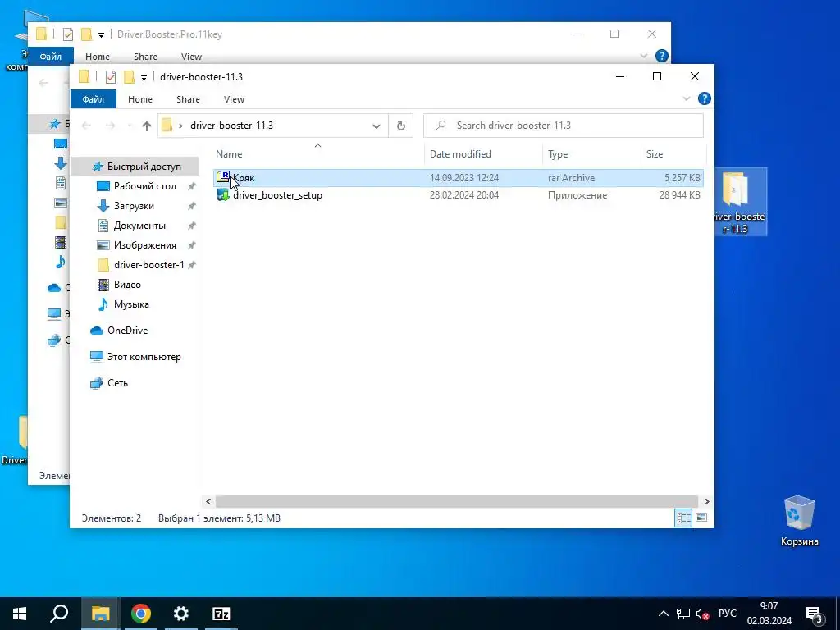This screenshot has width=840, height=630.
Task: Open Видео in the navigation pane
Action: pos(127,285)
